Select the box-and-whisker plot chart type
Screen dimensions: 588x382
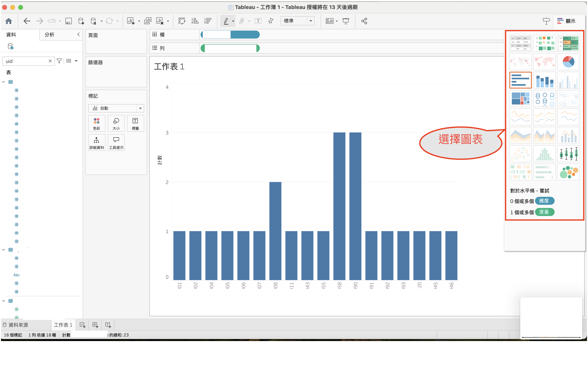click(568, 154)
